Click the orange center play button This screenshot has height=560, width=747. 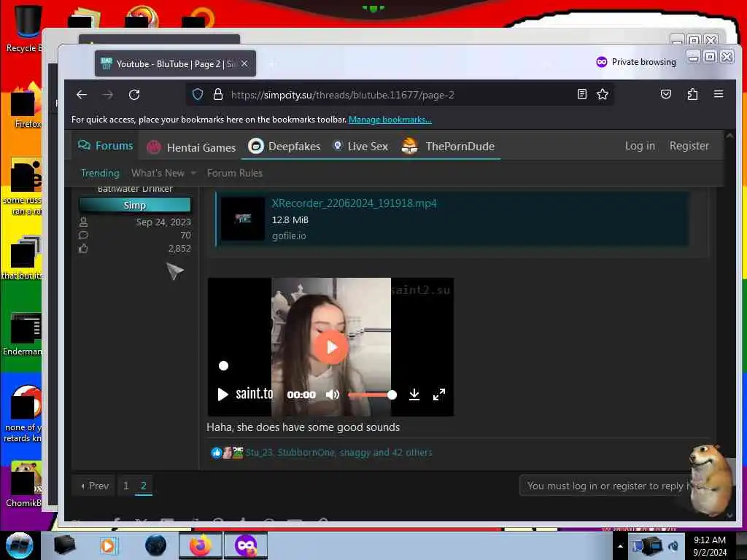click(331, 347)
